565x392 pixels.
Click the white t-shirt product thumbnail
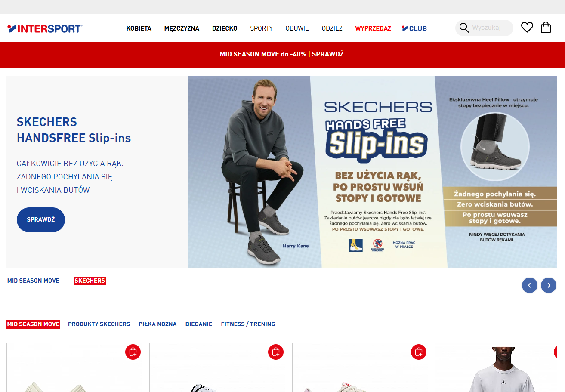(x=497, y=368)
